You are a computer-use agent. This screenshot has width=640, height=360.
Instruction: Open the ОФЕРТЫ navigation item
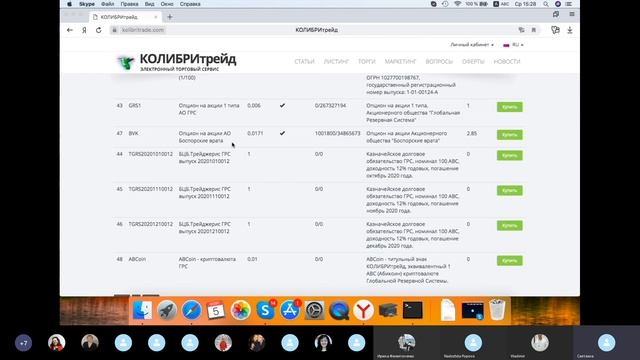[x=473, y=62]
